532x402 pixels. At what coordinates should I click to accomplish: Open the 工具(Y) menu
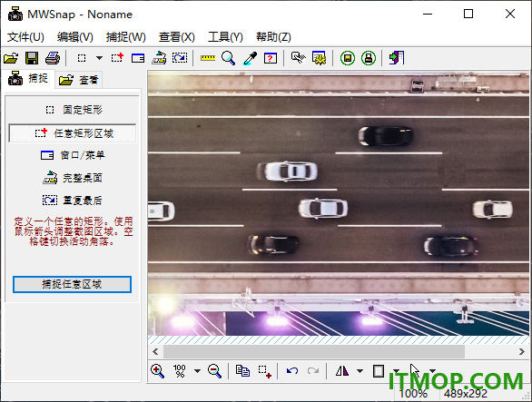point(226,37)
